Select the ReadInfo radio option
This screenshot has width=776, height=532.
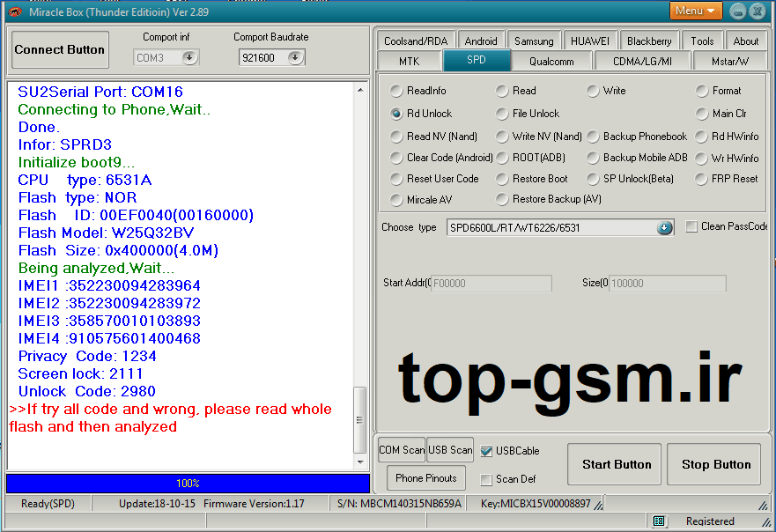[x=395, y=91]
